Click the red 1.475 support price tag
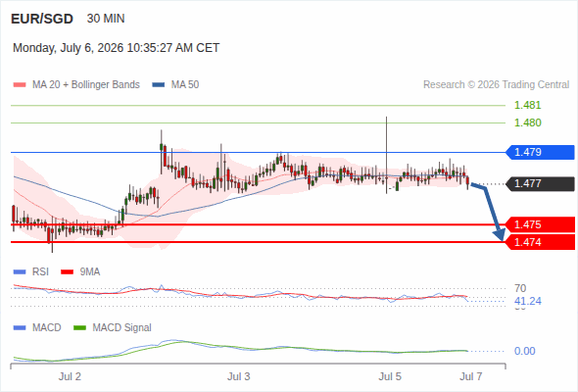The image size is (578, 392). point(540,224)
